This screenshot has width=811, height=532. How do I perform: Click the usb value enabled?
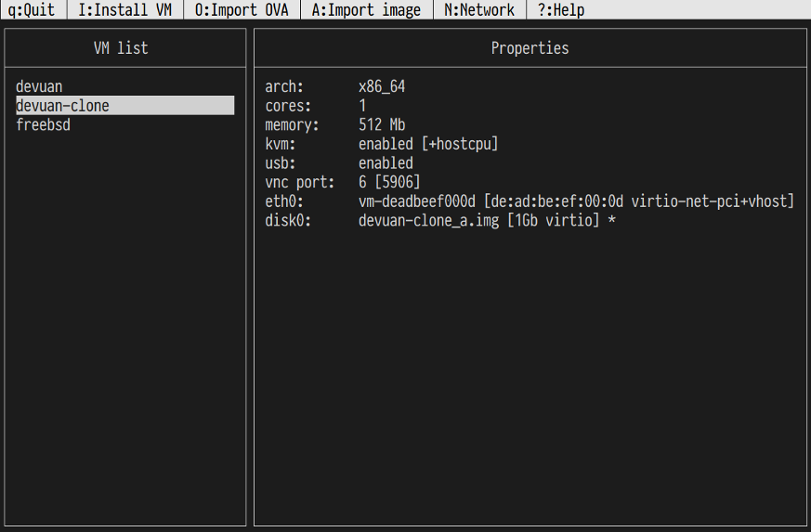[x=386, y=162]
